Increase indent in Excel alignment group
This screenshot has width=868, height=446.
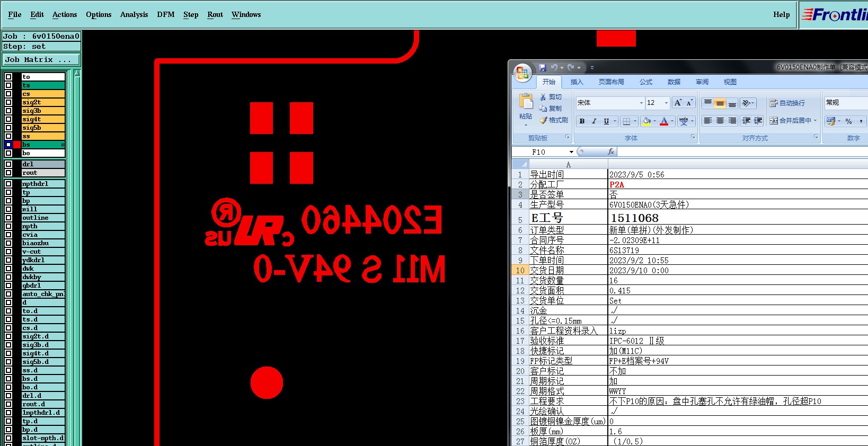point(758,121)
